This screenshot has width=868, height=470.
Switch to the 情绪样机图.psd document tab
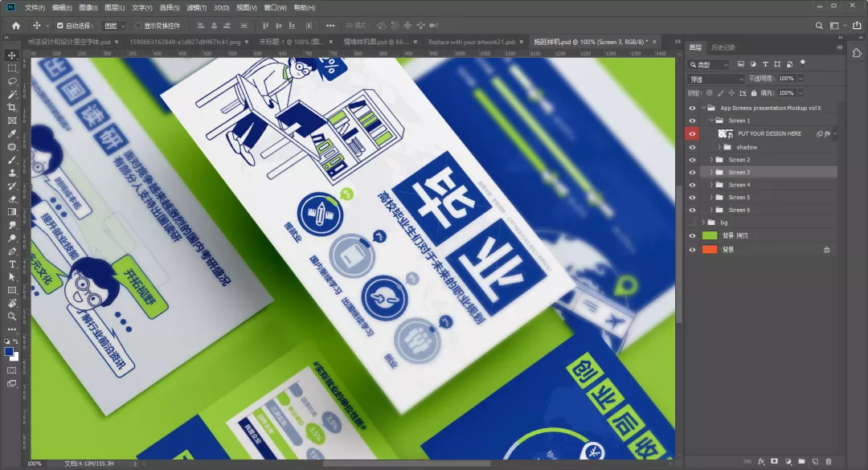[x=376, y=42]
